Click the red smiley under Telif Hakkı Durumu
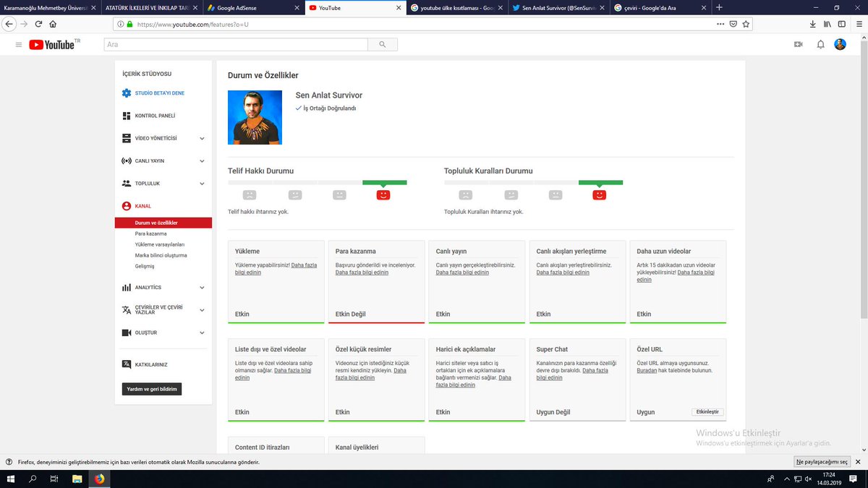 point(383,195)
